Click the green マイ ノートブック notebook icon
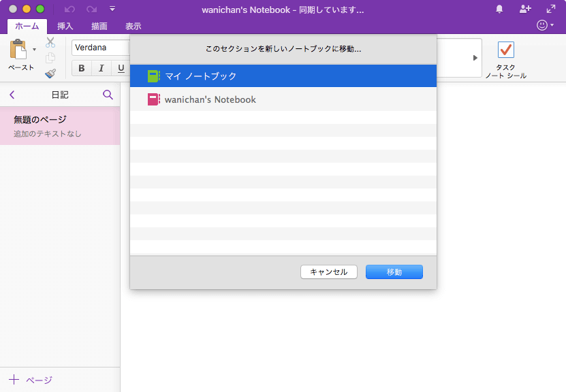Viewport: 566px width, 392px height. click(154, 76)
